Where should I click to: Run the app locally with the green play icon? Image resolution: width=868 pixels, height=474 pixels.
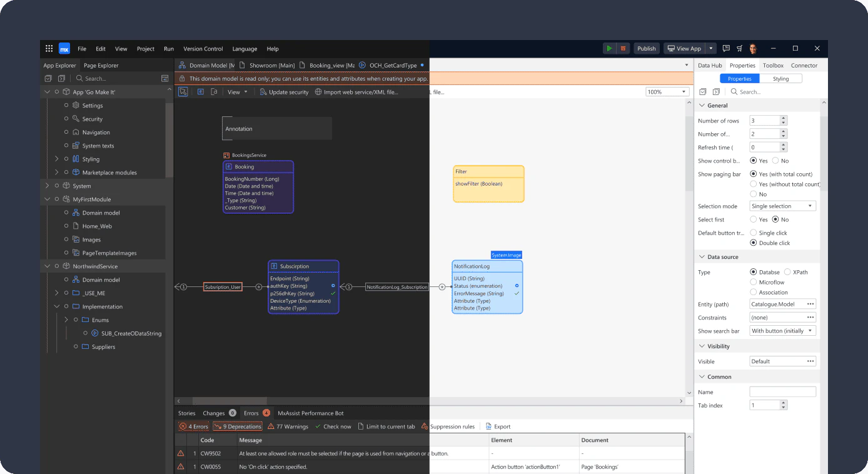point(608,48)
